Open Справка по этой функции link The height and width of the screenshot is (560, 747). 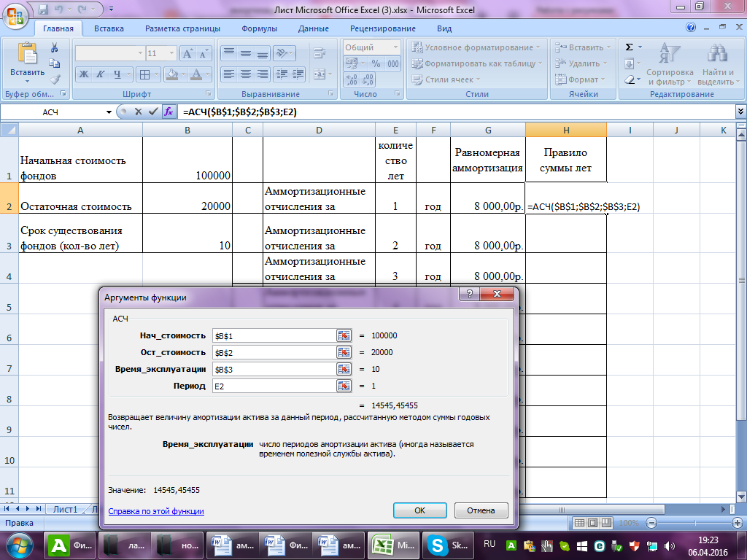click(x=156, y=511)
